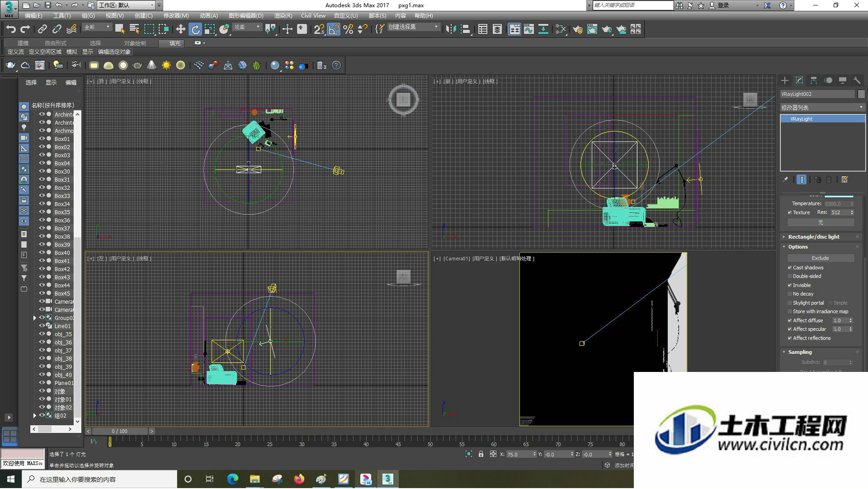Switch to the Create command panel
Screen dimensions: 868x489
tap(785, 80)
